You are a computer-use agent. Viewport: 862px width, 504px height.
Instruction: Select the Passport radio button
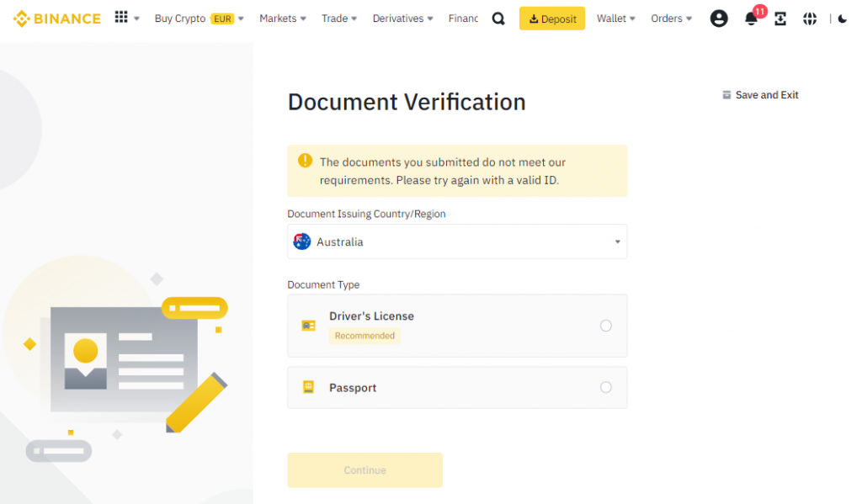coord(605,387)
